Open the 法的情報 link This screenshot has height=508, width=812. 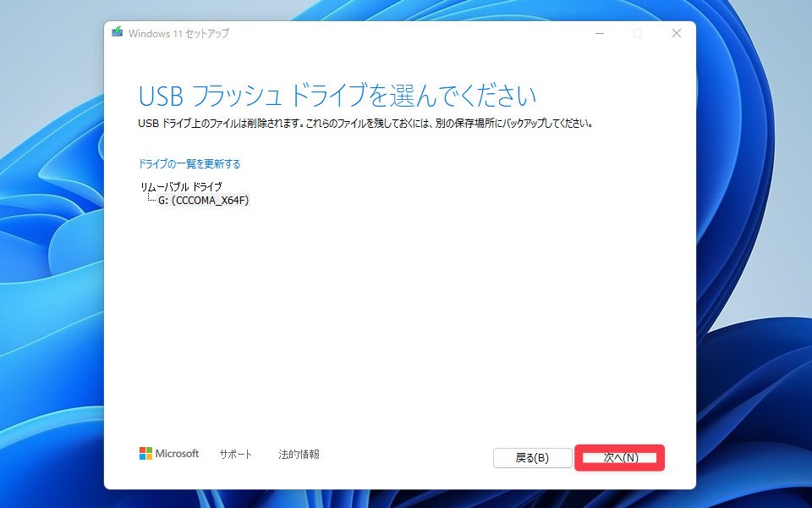click(x=299, y=454)
